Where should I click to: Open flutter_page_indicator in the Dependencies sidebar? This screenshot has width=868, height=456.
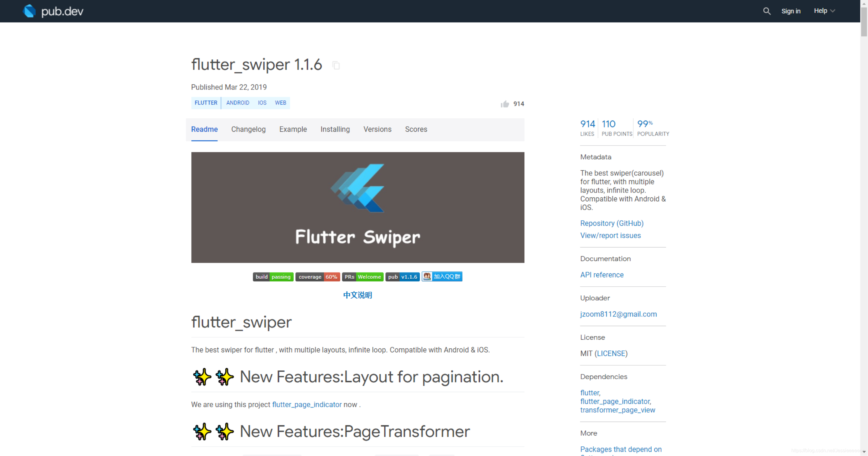coord(615,401)
